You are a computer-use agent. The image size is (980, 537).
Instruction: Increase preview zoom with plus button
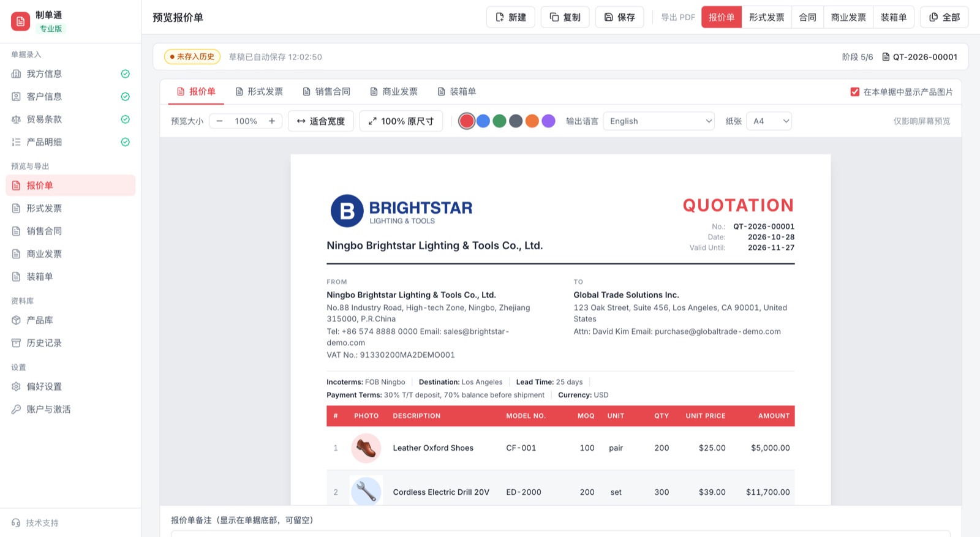pyautogui.click(x=272, y=121)
